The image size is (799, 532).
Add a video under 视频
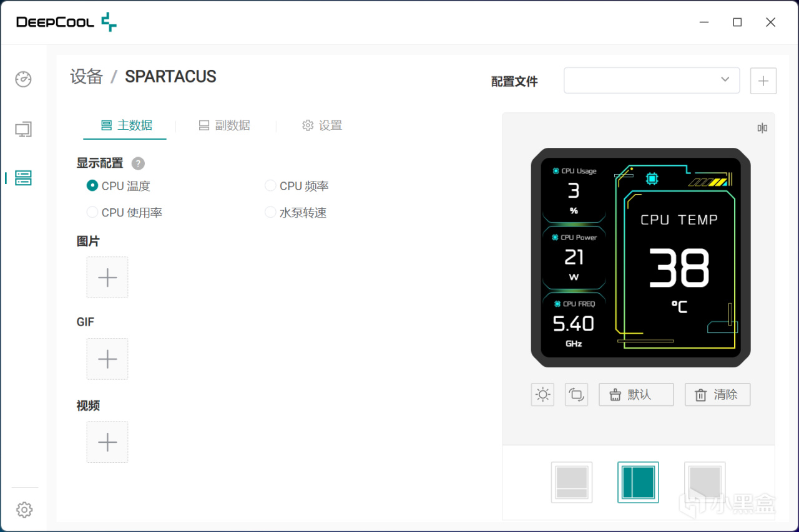[107, 442]
